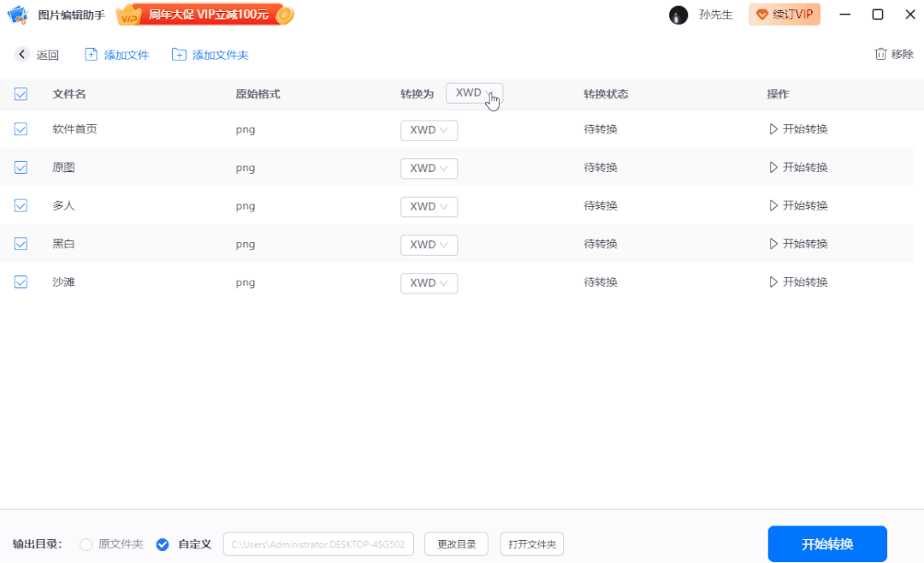Expand format dropdown for 沙滩 row

[x=429, y=283]
